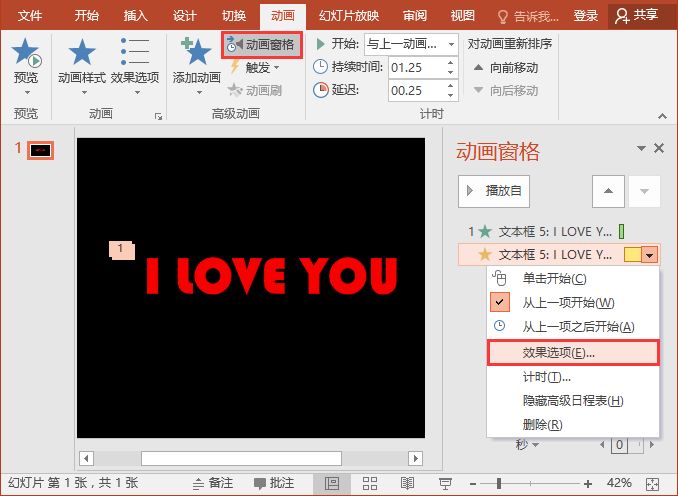Open the animation pane options dropdown arrow
The image size is (678, 496).
point(641,148)
